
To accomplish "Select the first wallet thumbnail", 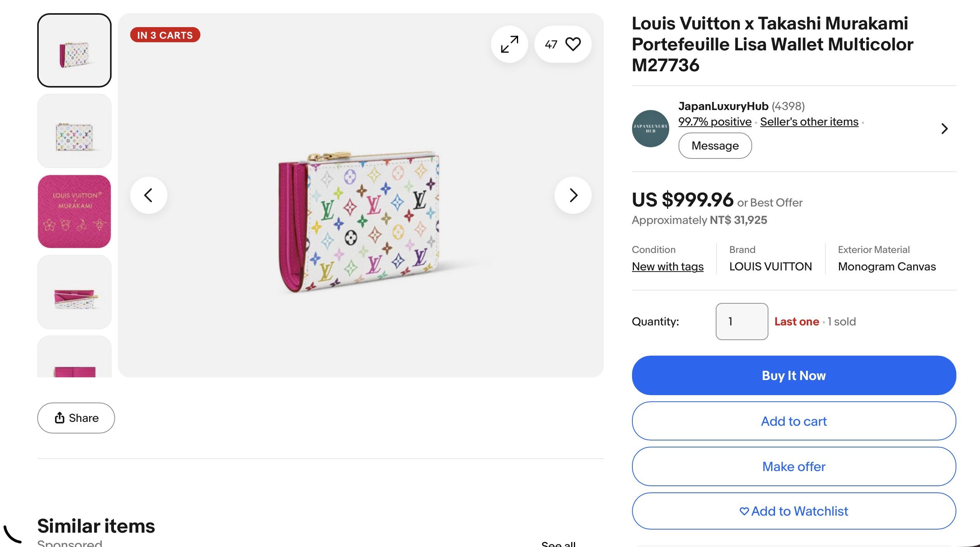I will click(x=74, y=50).
